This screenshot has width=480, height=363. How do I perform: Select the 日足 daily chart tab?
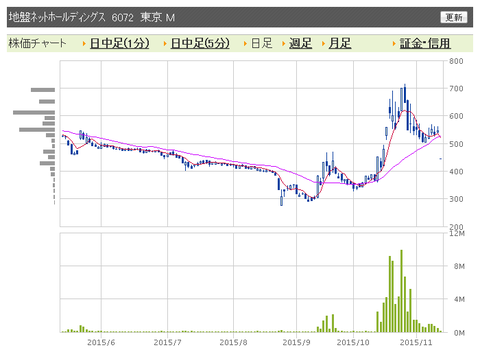point(262,43)
